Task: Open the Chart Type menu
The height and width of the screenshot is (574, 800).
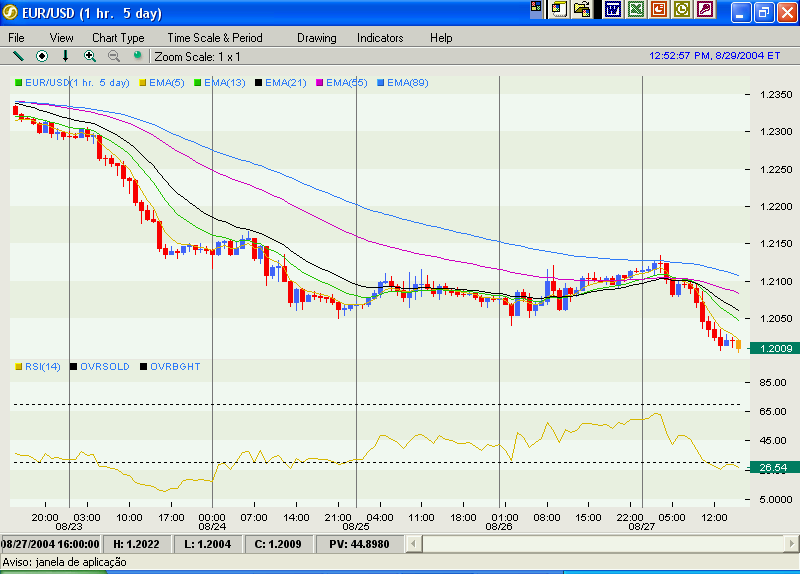Action: tap(118, 38)
